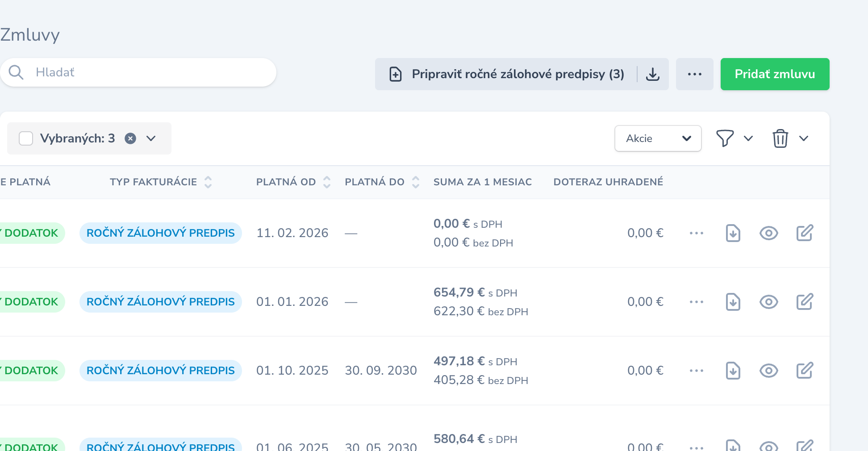View the 01. 10. 2025 contract eye icon

[769, 371]
